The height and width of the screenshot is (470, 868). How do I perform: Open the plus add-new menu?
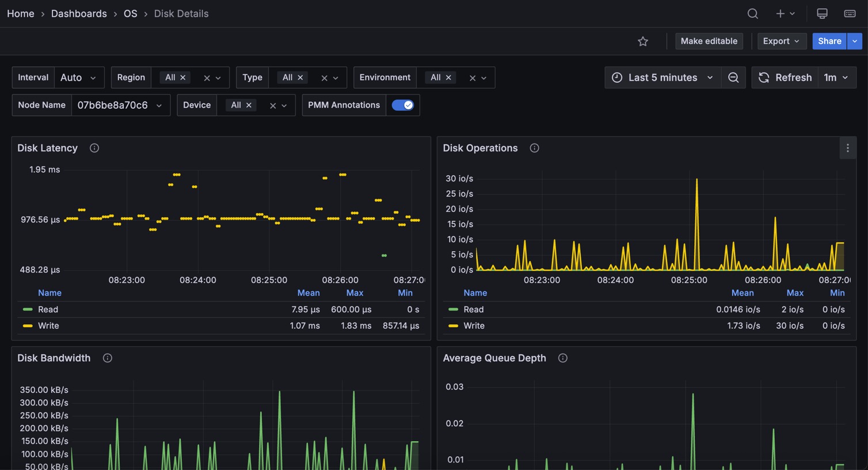785,14
